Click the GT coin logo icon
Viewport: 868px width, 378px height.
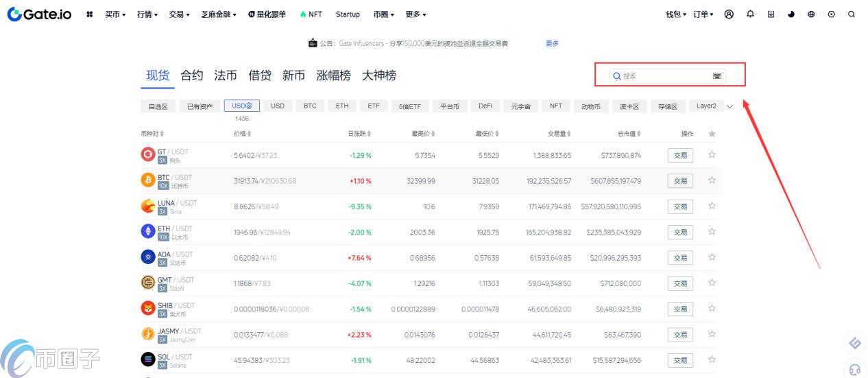pyautogui.click(x=147, y=155)
